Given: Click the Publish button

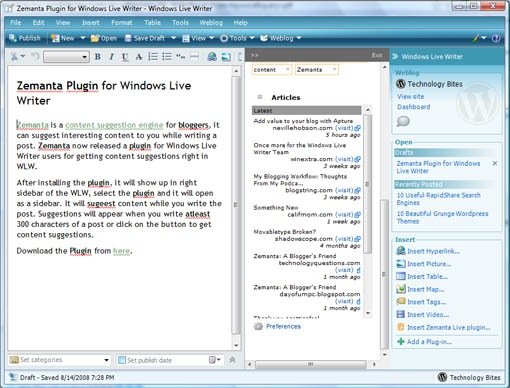Looking at the screenshot, I should (25, 38).
